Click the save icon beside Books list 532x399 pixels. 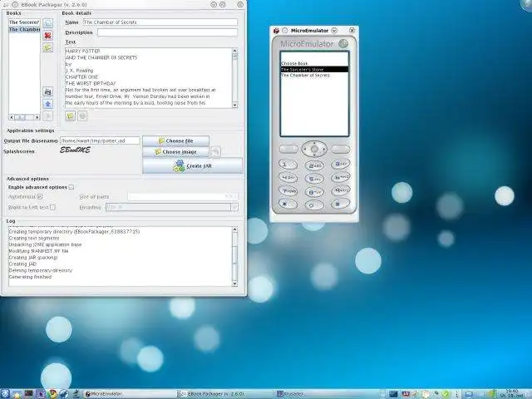[x=48, y=91]
